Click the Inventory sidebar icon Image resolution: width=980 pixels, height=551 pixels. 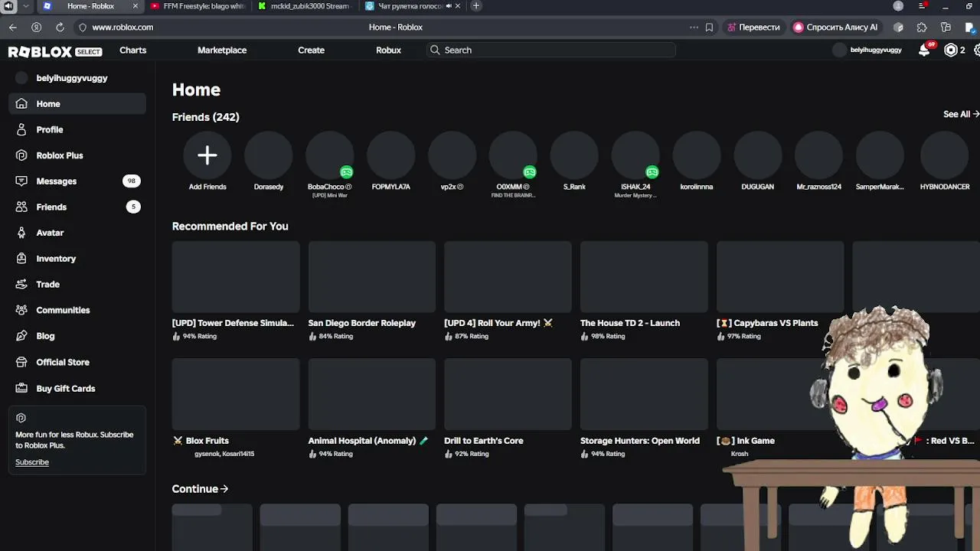tap(21, 259)
